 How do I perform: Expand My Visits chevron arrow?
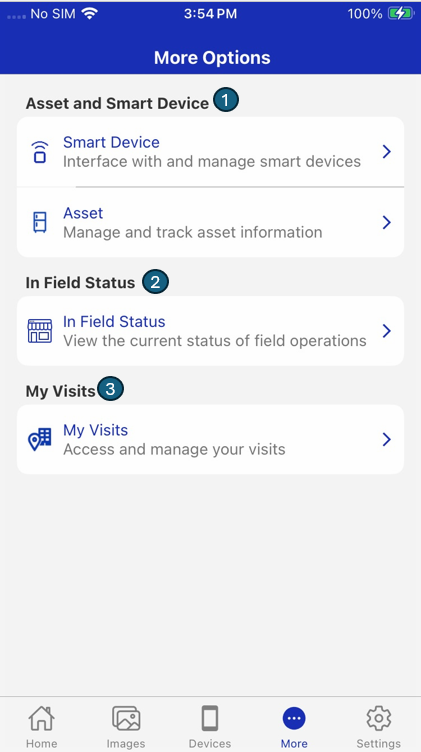click(x=387, y=440)
